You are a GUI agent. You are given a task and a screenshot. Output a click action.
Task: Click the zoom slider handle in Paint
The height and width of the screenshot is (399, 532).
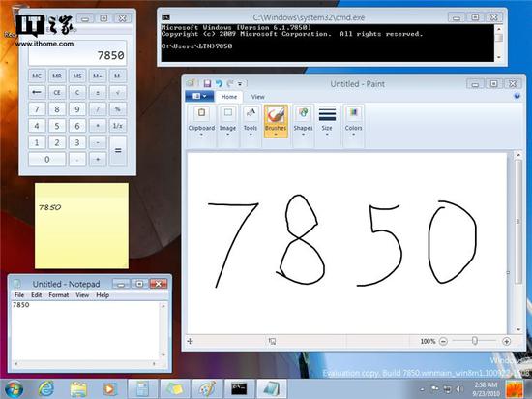(x=475, y=341)
